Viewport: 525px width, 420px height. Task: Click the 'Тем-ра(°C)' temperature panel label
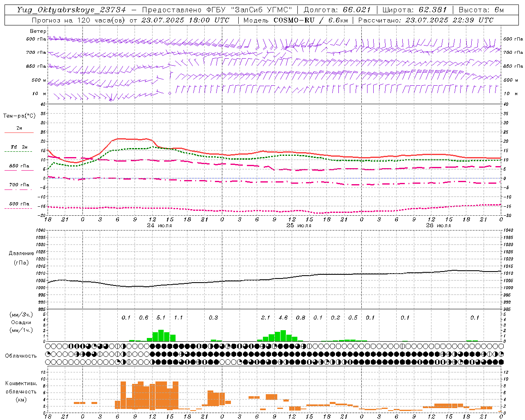click(x=19, y=116)
